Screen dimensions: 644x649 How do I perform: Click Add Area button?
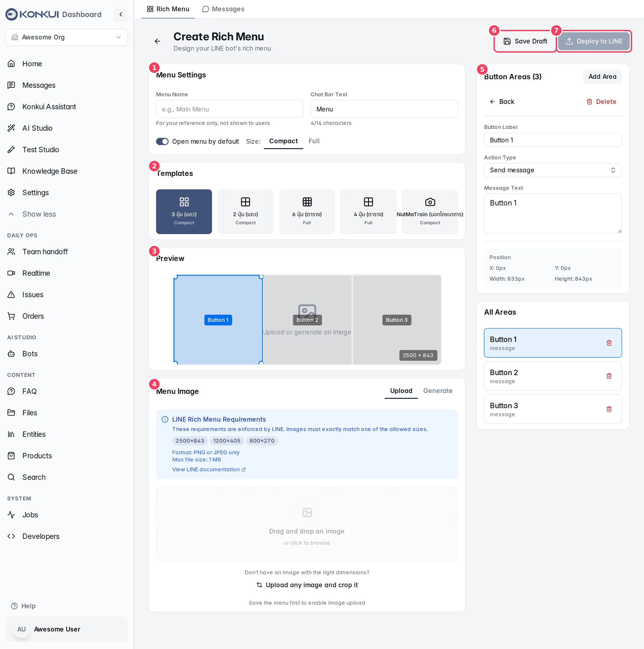(602, 77)
